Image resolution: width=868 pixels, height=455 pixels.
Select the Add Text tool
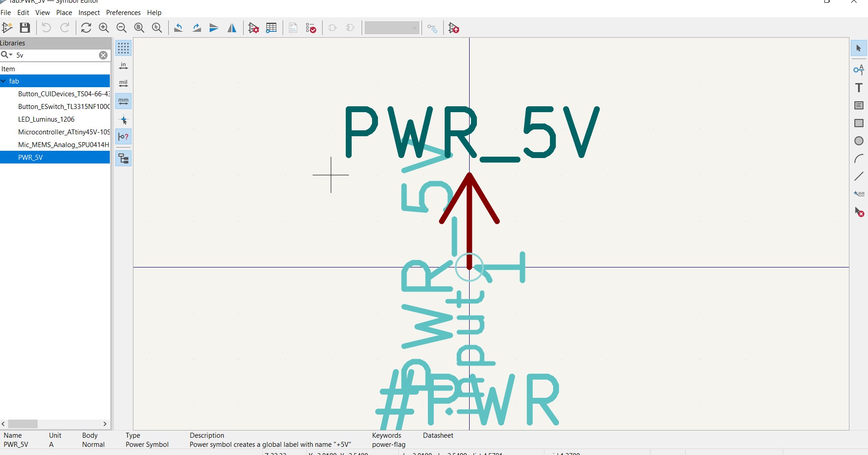coord(858,88)
